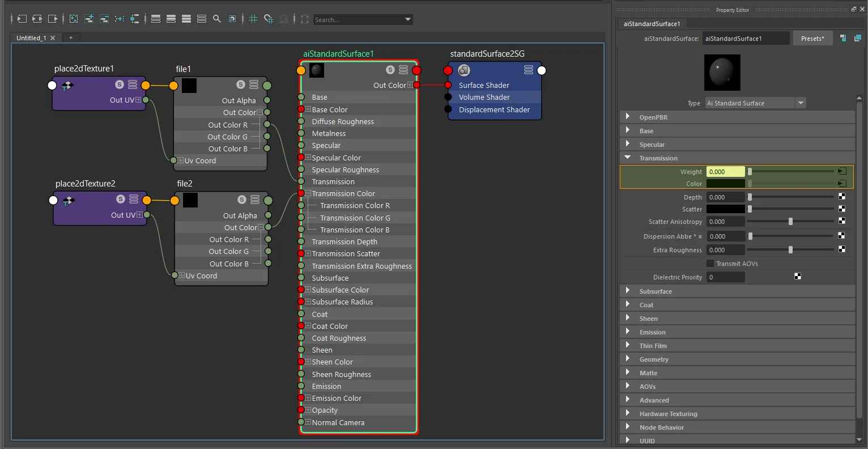This screenshot has height=449, width=868.
Task: Collapse the Transmission section
Action: (737, 158)
